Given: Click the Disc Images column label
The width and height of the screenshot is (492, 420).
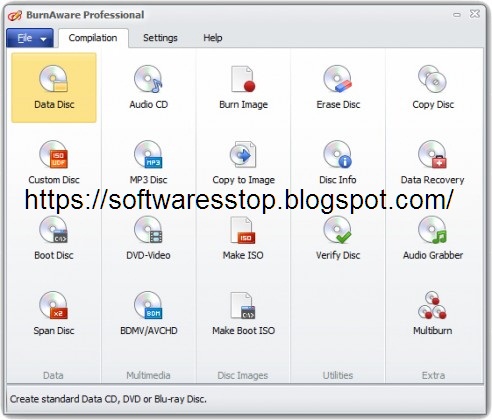Looking at the screenshot, I should pos(243,376).
